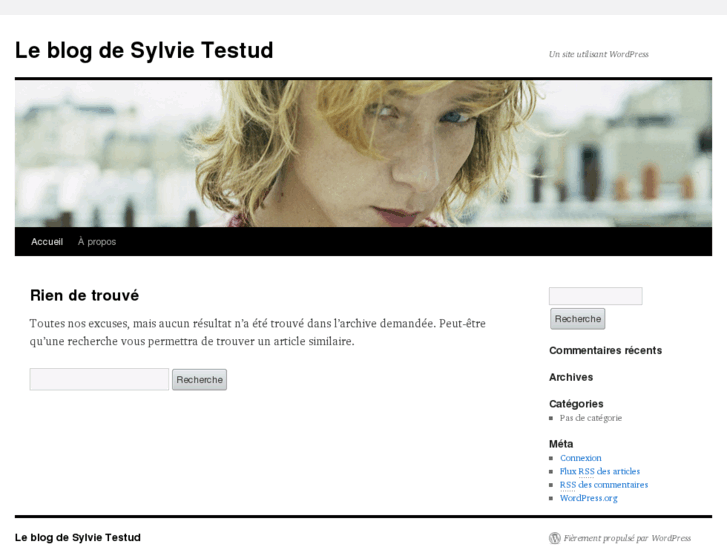Open 'Flux RSS des articles' link

pos(600,471)
